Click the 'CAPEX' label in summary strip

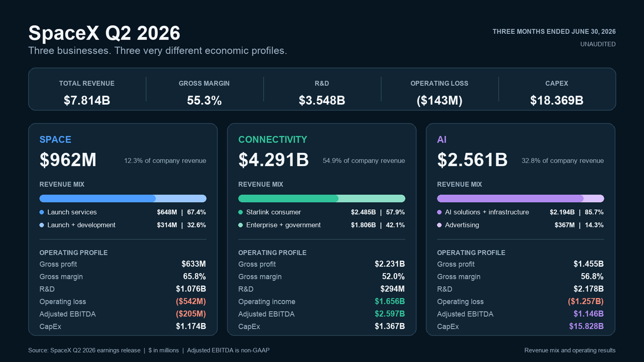[557, 84]
